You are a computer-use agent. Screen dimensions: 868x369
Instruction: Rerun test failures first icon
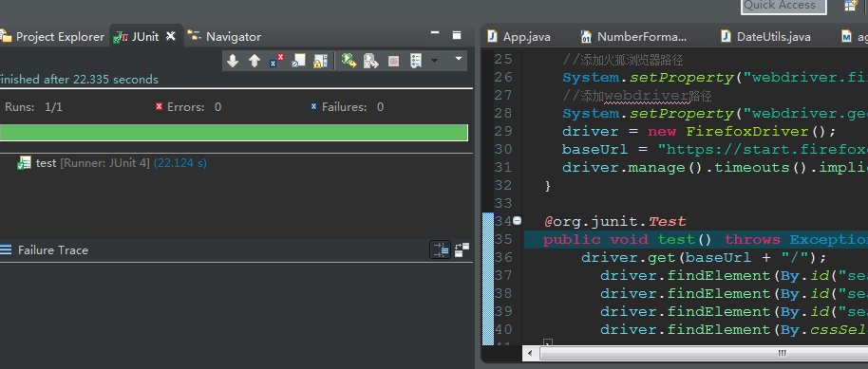coord(370,61)
